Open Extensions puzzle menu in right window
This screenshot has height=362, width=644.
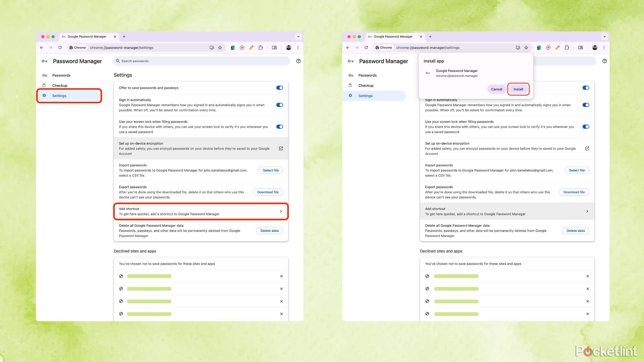coord(567,48)
